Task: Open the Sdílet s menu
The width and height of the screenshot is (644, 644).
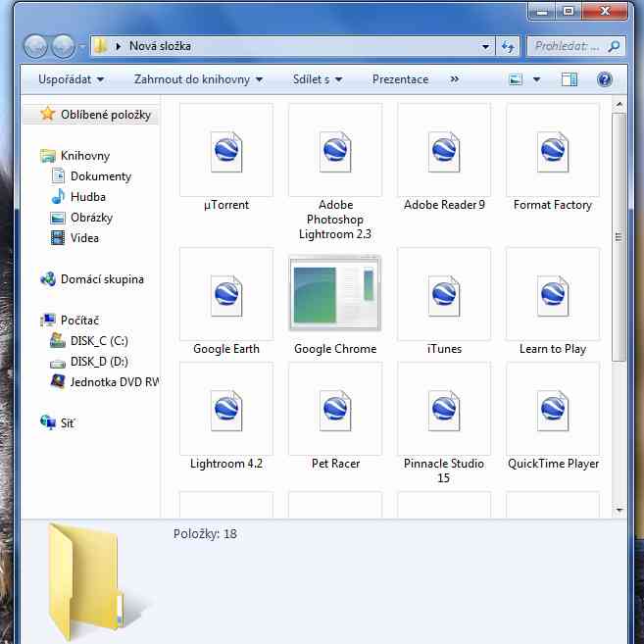Action: 318,79
